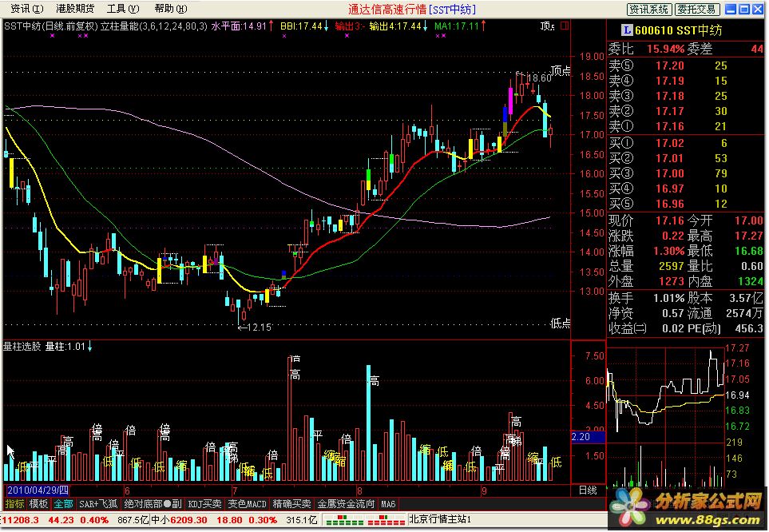Viewport: 769px width, 532px height.
Task: Click the blue 2.20 volume axis marker
Action: pyautogui.click(x=588, y=436)
